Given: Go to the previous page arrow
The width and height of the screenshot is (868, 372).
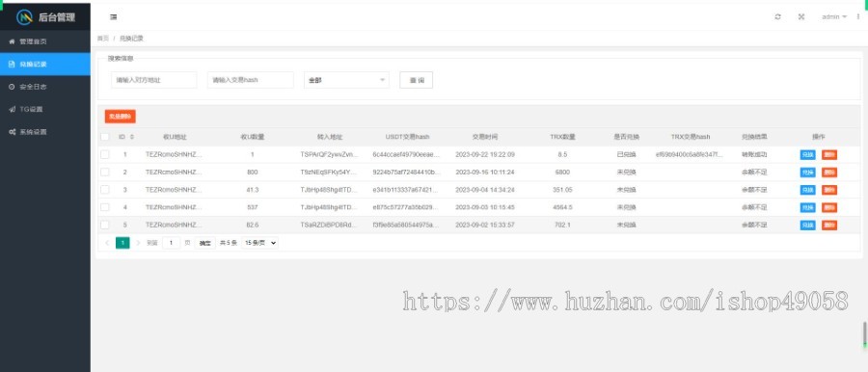Looking at the screenshot, I should 107,243.
